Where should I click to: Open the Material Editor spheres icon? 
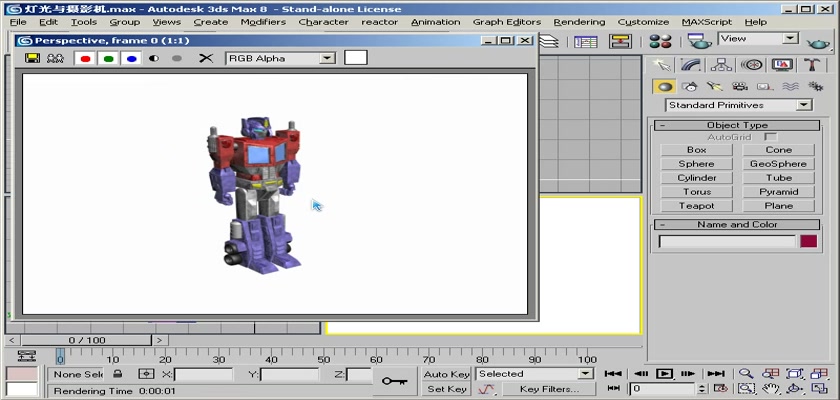coord(661,41)
